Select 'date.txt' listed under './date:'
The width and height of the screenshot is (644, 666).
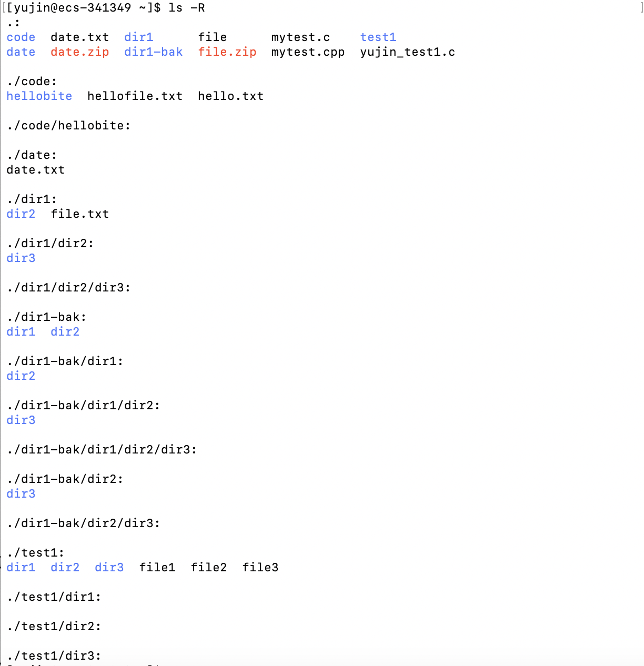(x=36, y=170)
